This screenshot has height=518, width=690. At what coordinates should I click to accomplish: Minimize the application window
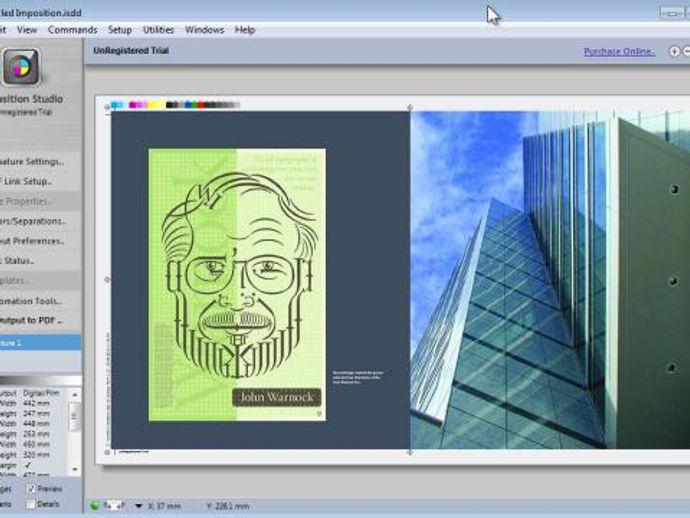point(672,13)
